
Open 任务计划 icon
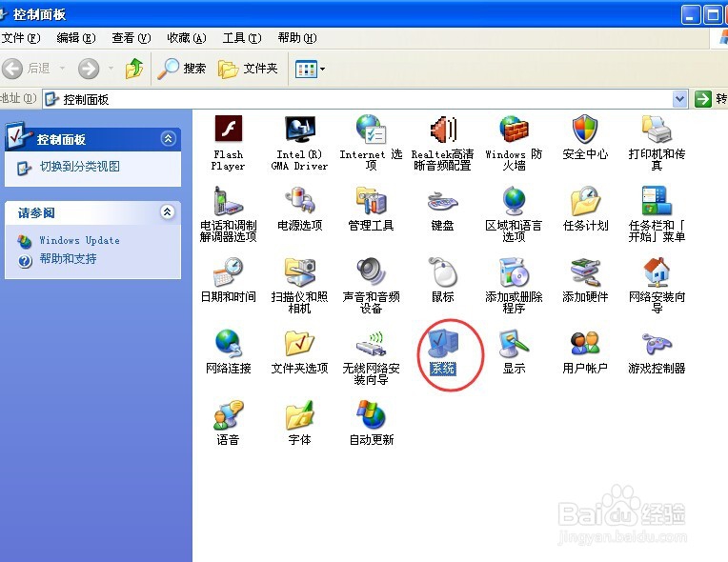click(x=585, y=201)
